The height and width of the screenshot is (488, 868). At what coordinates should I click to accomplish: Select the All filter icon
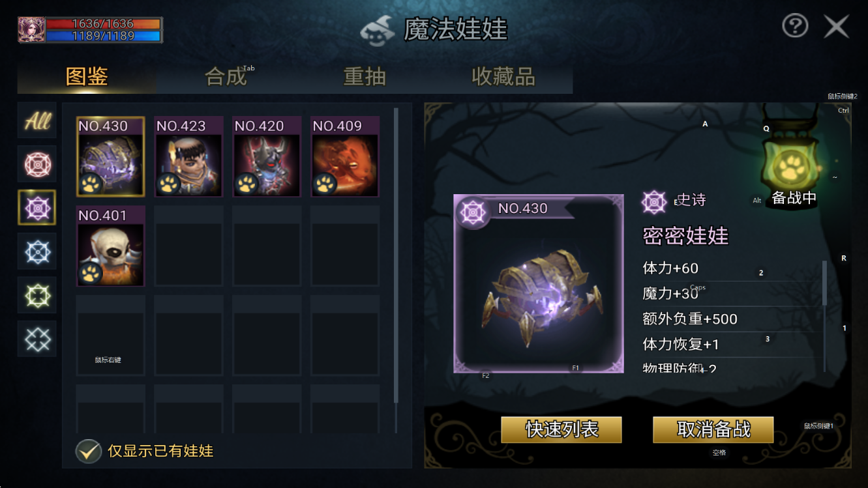click(x=37, y=121)
